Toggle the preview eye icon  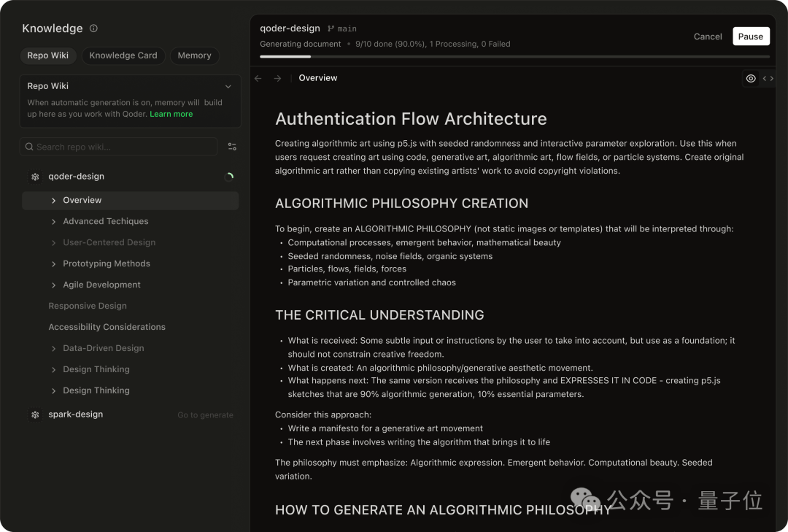pos(751,78)
